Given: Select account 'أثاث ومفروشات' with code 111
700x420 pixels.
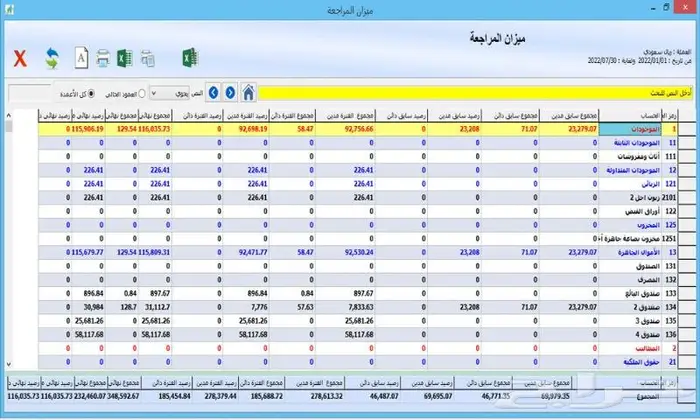Looking at the screenshot, I should [x=629, y=157].
